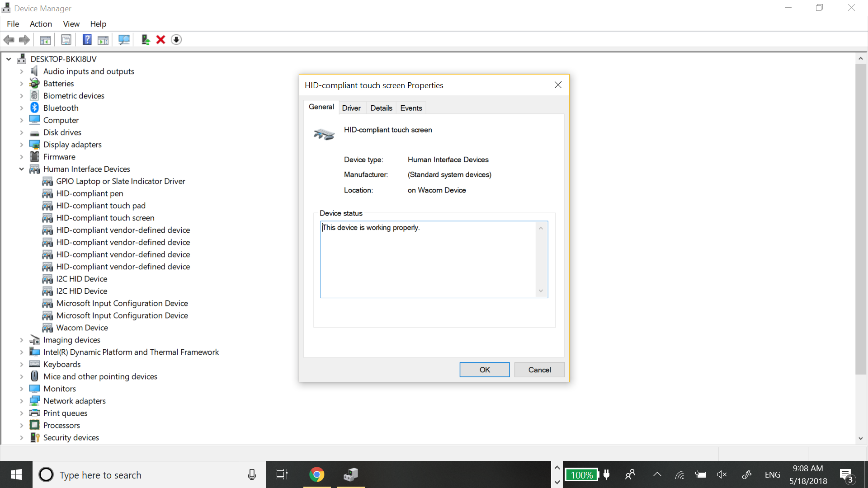Screen dimensions: 868x488
Task: Open the Action Center notifications icon
Action: [x=846, y=475]
